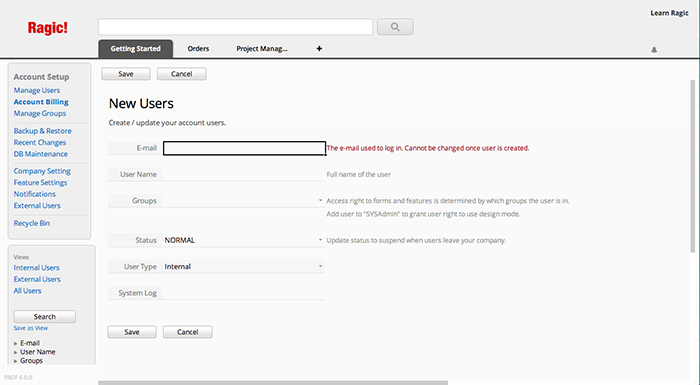The width and height of the screenshot is (700, 385).
Task: Open the User Type dropdown showing Internal
Action: coord(244,267)
